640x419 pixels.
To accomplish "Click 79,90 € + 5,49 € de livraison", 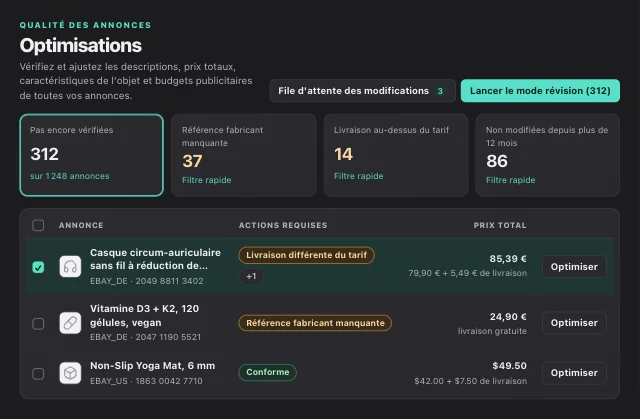I will point(467,273).
